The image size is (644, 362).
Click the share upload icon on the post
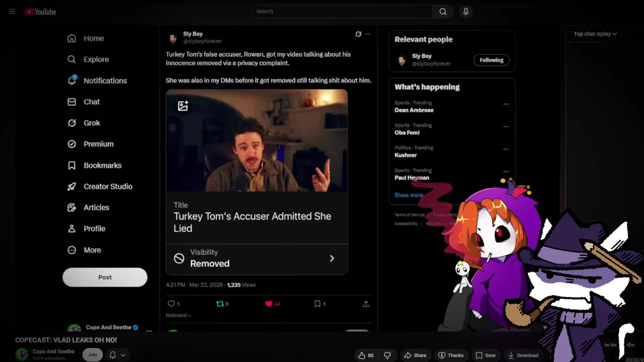(x=366, y=304)
